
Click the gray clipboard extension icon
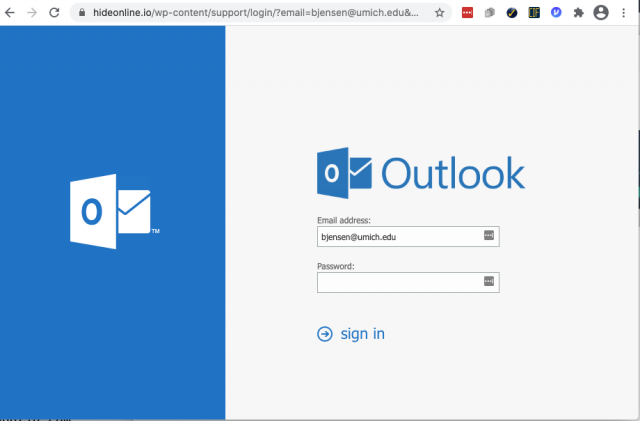click(x=490, y=13)
